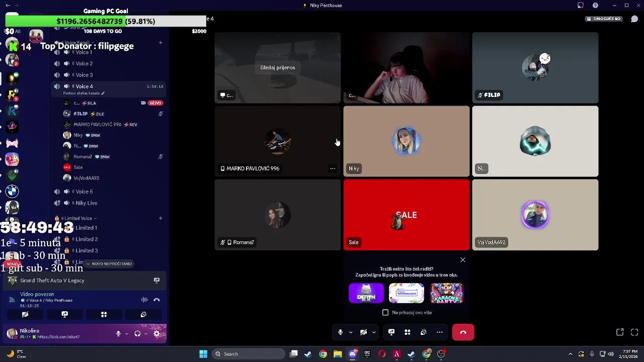This screenshot has width=644, height=362.
Task: Select the Sale participant tile
Action: pos(407,215)
